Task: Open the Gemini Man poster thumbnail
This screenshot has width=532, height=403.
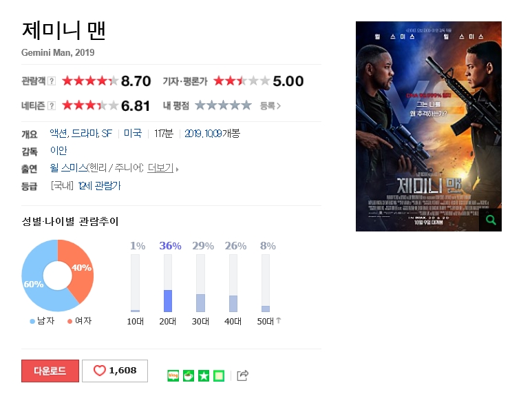Action: [x=429, y=126]
